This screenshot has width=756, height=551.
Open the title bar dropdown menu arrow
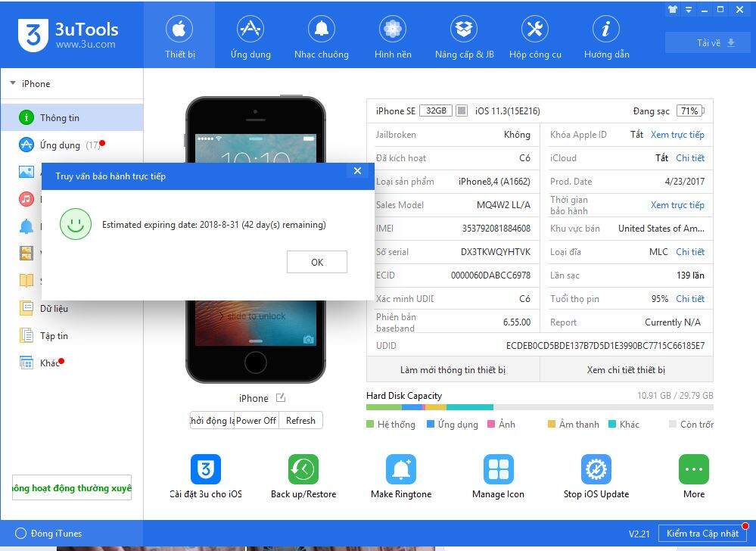[x=689, y=11]
